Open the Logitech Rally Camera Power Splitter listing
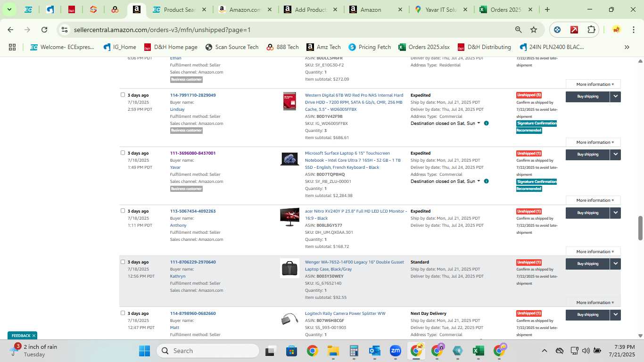This screenshot has width=644, height=362. click(345, 313)
